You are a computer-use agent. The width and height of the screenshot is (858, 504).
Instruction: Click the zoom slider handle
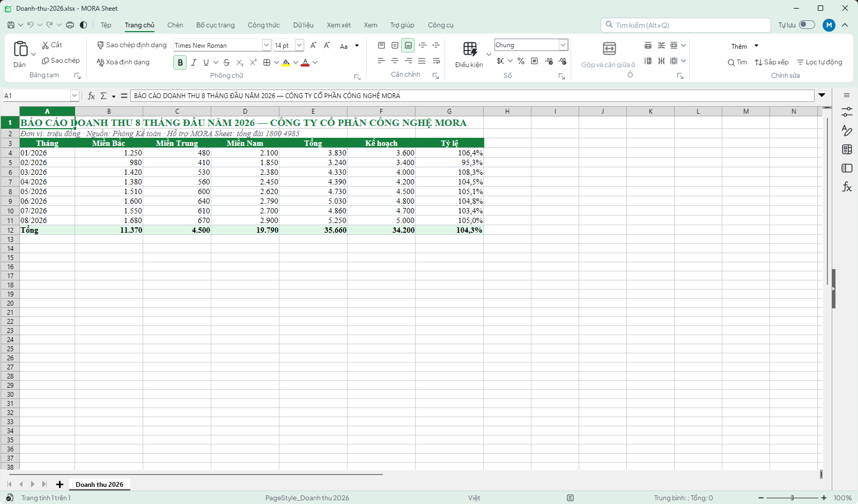[792, 498]
